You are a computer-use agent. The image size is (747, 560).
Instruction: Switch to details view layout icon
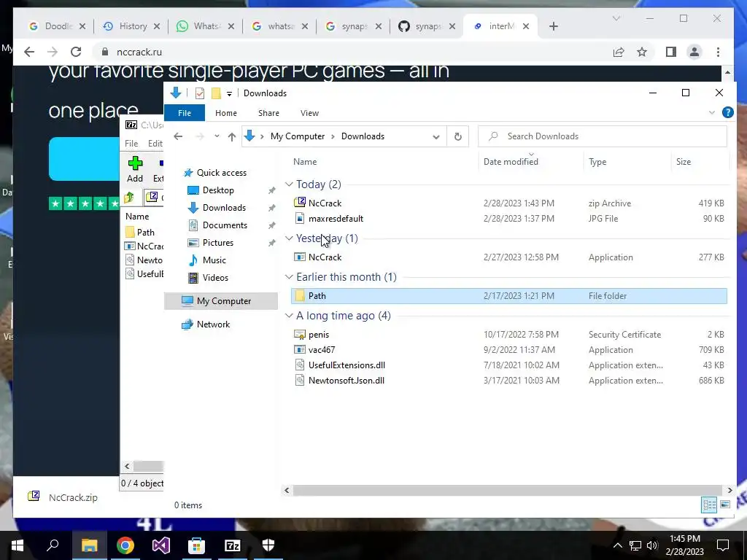[709, 505]
